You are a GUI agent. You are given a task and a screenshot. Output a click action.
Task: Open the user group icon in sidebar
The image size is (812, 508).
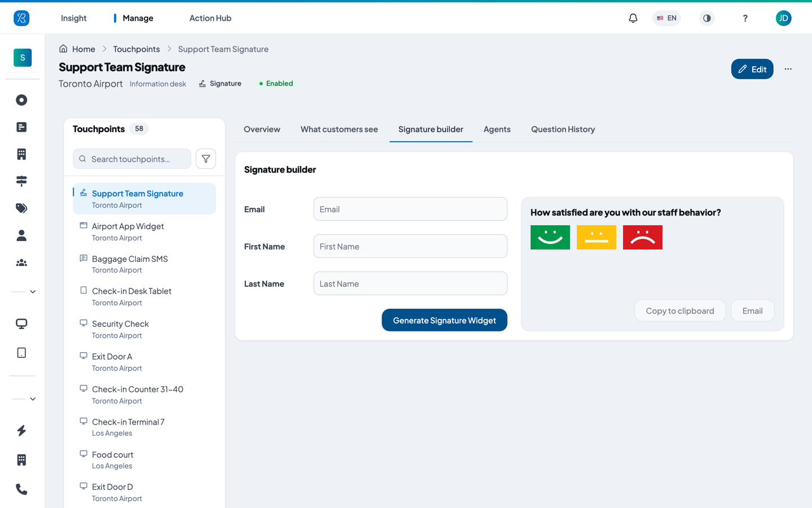coord(21,262)
